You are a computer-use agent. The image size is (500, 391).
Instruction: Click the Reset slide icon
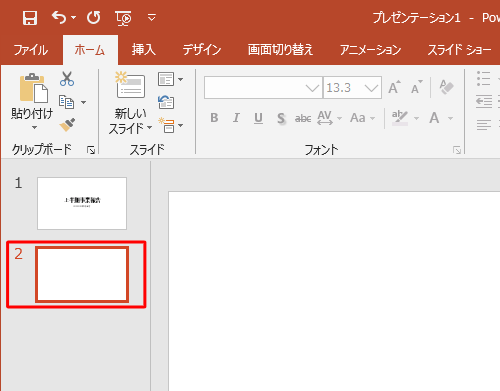coord(166,102)
